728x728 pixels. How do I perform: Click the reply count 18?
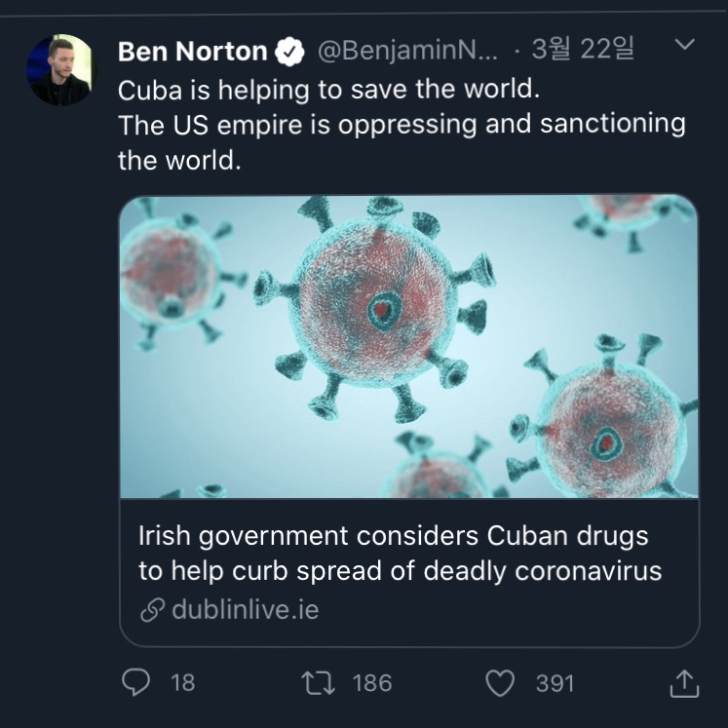(x=182, y=683)
